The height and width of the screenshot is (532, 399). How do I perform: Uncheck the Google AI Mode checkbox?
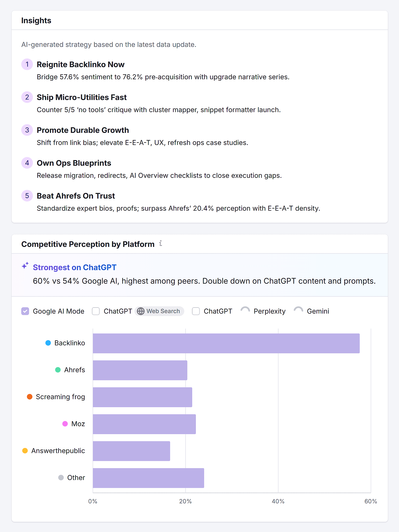(25, 311)
